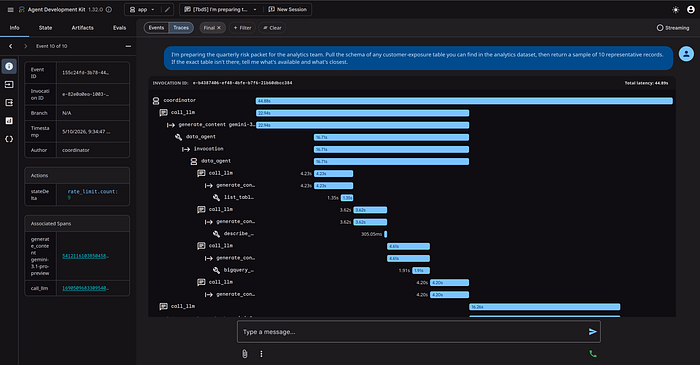The width and height of the screenshot is (700, 365).
Task: Attach a file with the paperclip icon
Action: 245,354
